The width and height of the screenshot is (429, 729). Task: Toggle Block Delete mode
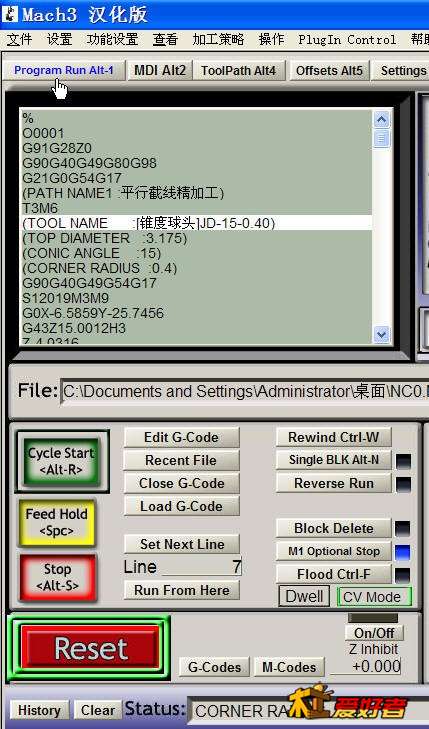[x=334, y=529]
